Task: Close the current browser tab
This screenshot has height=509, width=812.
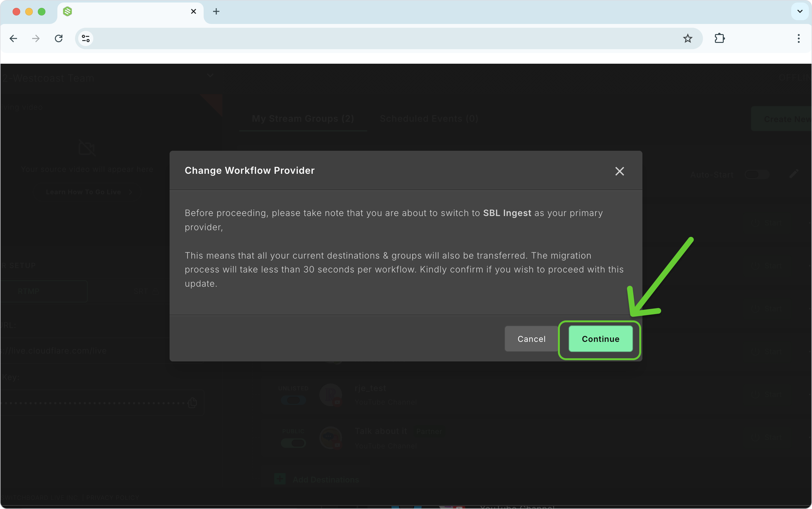Action: (194, 11)
